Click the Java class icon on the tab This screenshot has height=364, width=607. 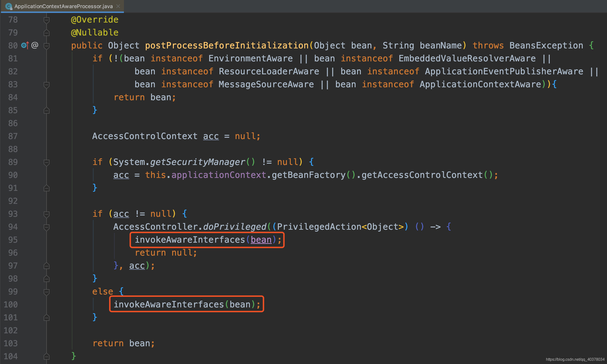[x=9, y=6]
